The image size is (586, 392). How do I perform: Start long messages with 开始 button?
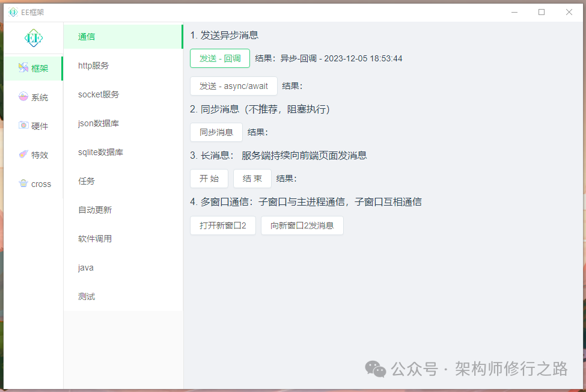click(x=209, y=179)
